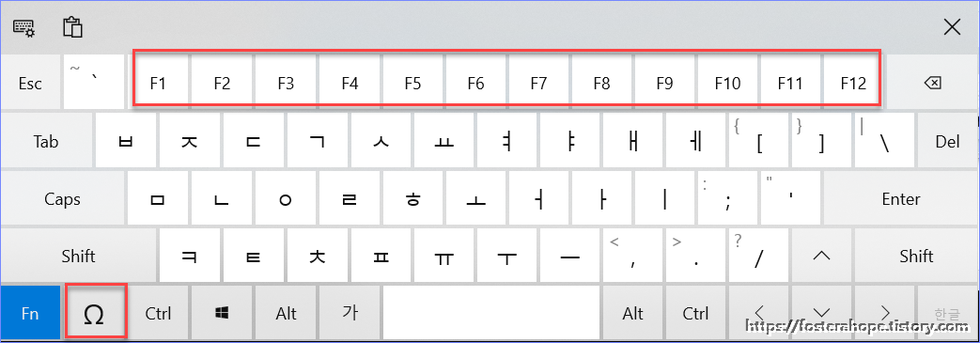Toggle the left Shift key

78,256
